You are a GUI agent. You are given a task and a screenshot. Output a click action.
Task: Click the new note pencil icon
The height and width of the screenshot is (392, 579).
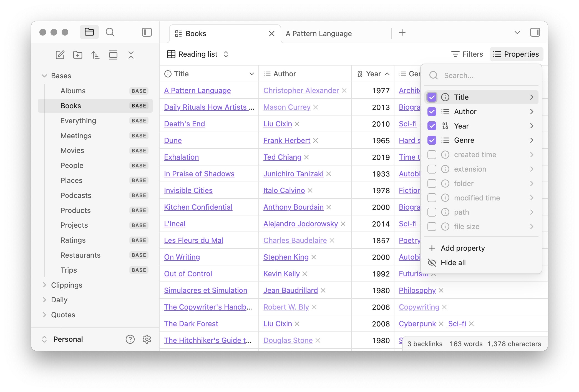[60, 55]
